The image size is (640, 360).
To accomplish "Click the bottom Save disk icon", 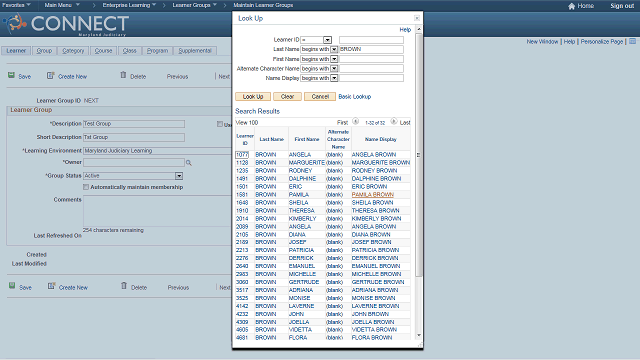I will (x=12, y=286).
